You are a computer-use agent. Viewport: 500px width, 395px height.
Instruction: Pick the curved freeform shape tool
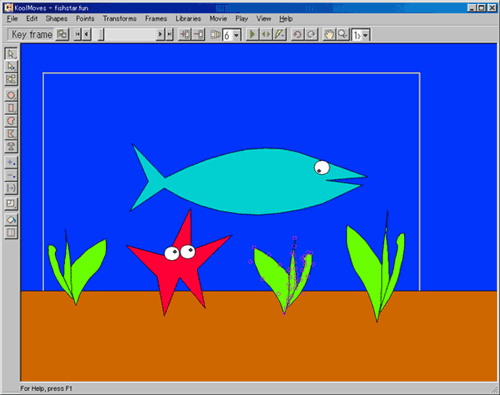[x=11, y=121]
